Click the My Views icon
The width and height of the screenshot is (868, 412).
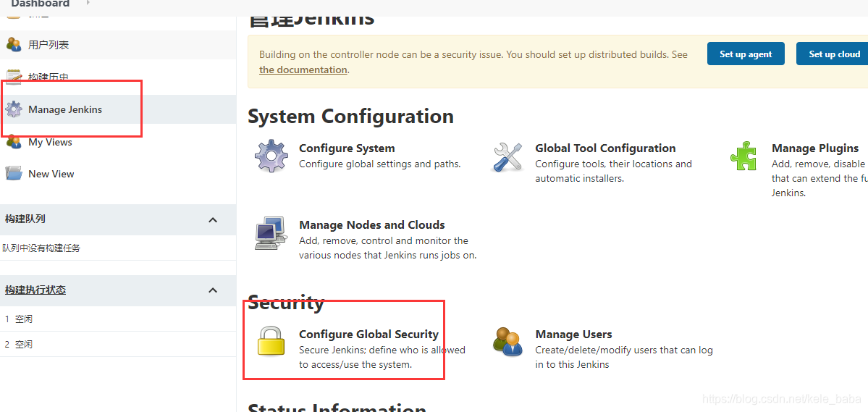pos(14,142)
